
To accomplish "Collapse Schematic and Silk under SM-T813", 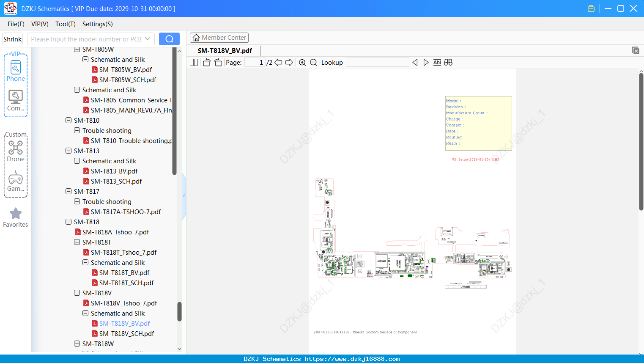I will click(x=77, y=161).
